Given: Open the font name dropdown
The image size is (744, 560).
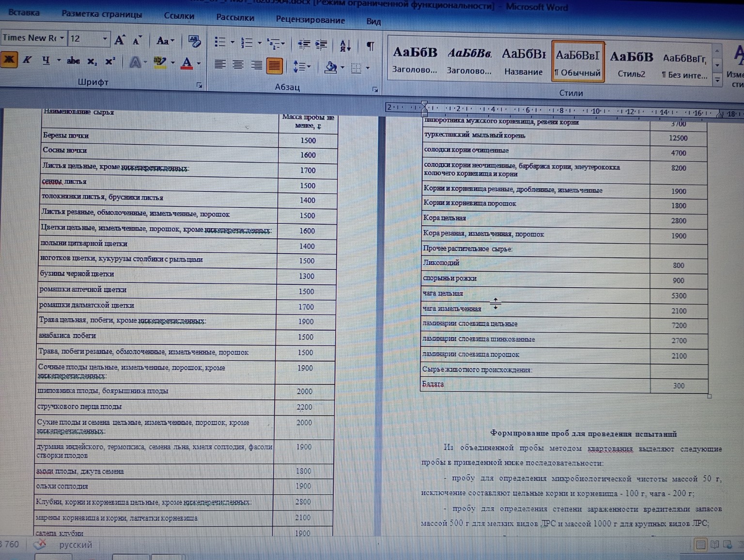Looking at the screenshot, I should click(x=62, y=38).
